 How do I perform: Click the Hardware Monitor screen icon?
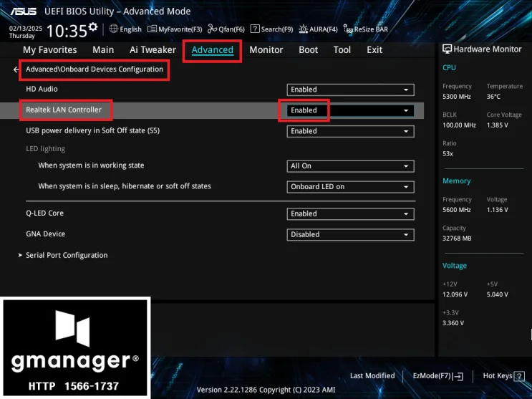448,49
